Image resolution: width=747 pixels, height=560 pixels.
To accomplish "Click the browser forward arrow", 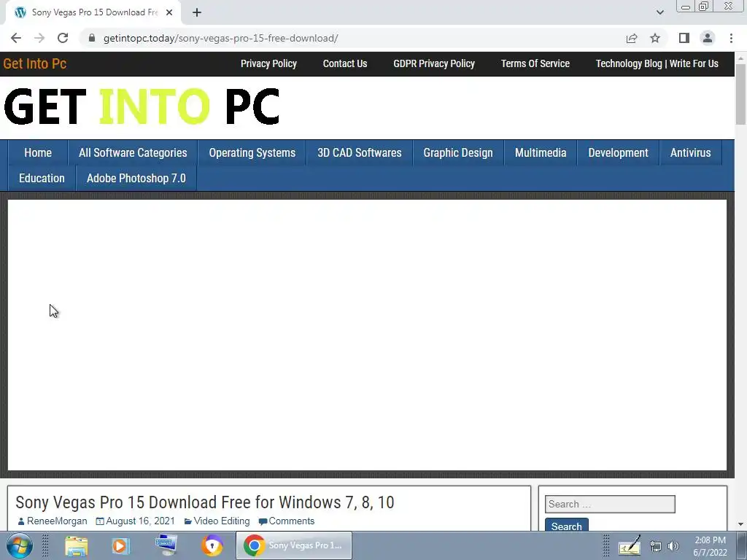I will (x=39, y=38).
